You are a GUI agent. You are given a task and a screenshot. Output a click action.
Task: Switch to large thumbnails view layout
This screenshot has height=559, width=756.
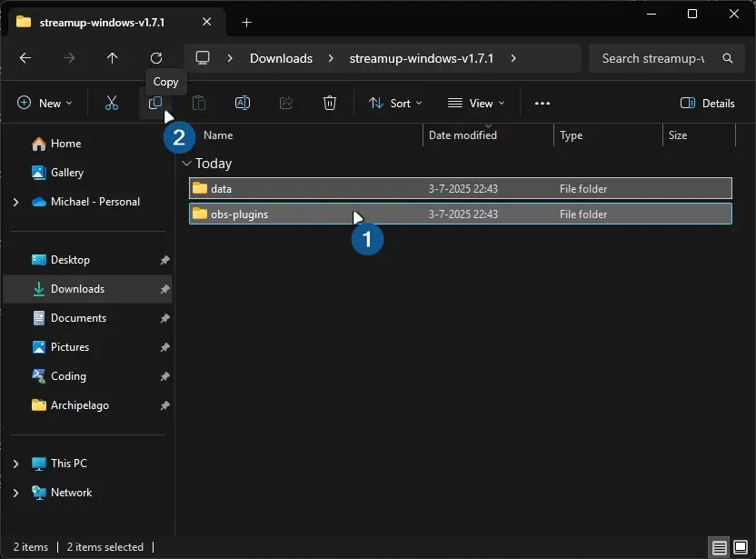(740, 547)
